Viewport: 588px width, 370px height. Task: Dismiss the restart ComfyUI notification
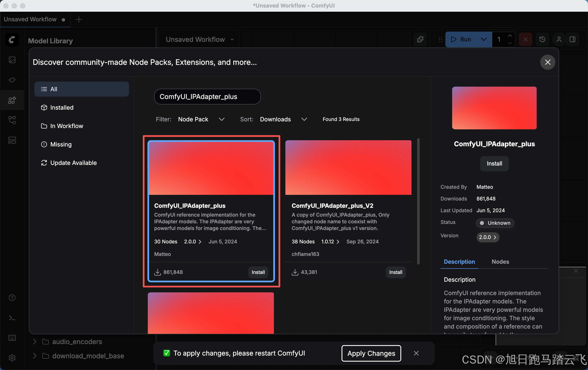(x=416, y=353)
